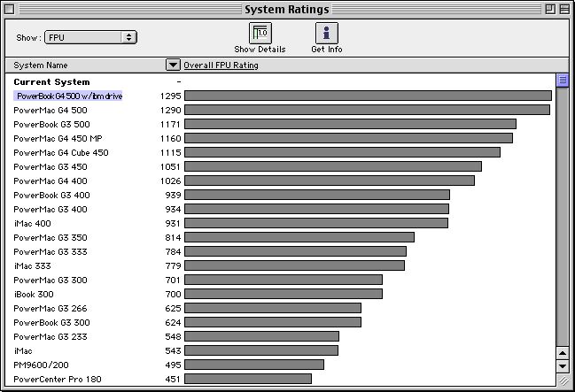Click the rating bar for iBook 300

[284, 294]
